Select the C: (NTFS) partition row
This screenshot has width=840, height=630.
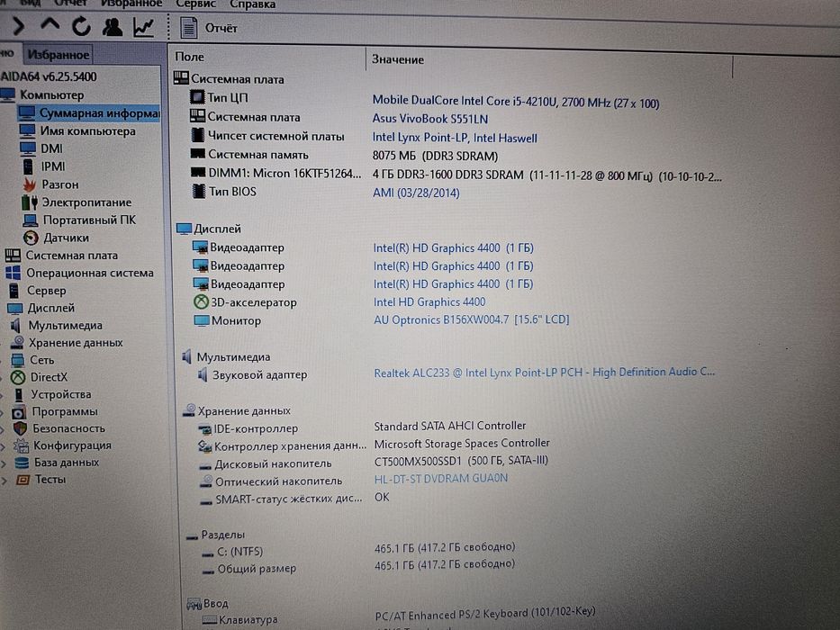(x=357, y=550)
